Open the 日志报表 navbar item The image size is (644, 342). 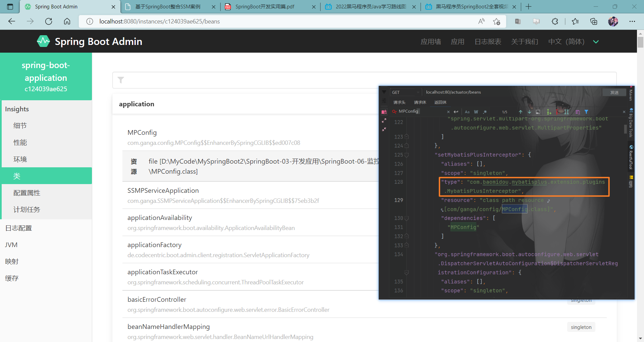[488, 42]
